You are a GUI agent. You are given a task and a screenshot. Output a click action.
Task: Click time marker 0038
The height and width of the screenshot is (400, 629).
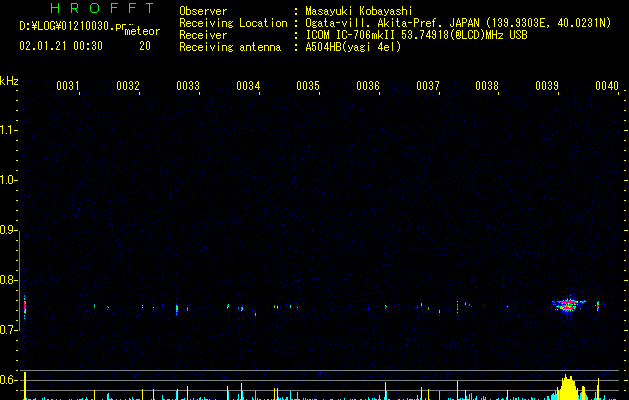coord(487,86)
